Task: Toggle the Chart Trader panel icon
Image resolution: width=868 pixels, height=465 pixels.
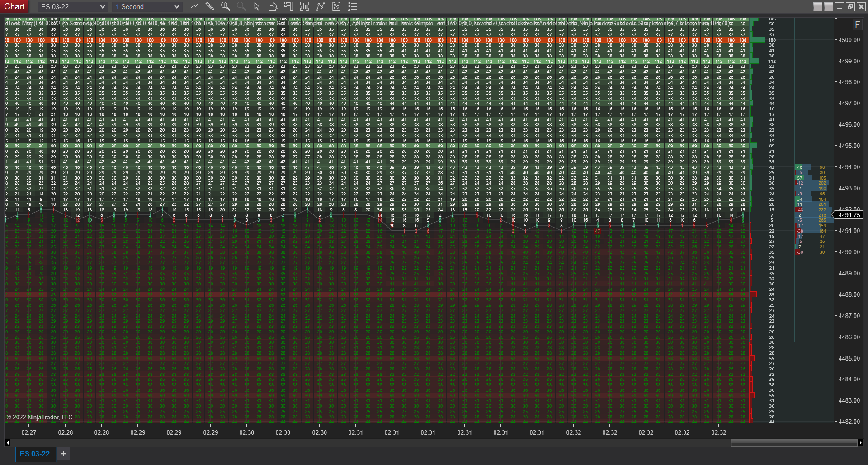Action: (288, 6)
